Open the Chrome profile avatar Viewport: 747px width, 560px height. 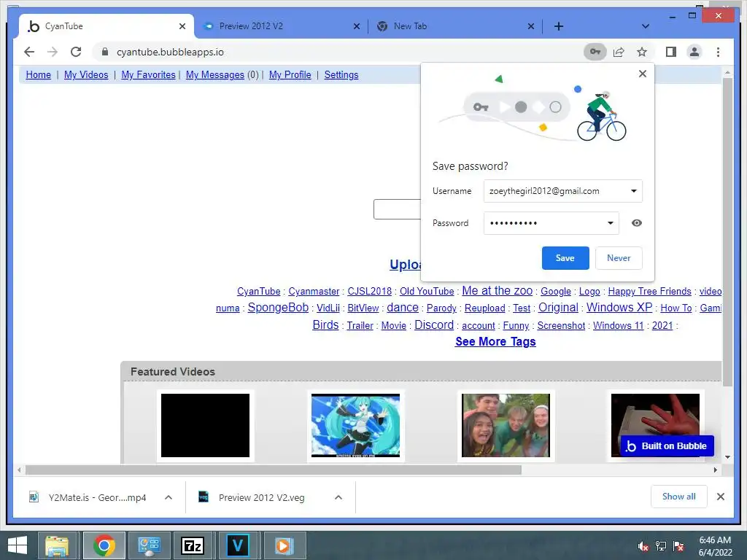click(694, 52)
